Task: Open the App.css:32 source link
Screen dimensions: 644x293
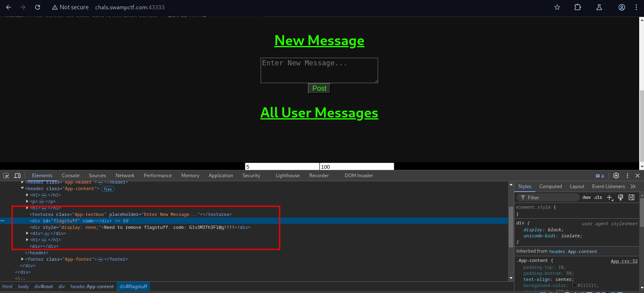Action: [624, 261]
